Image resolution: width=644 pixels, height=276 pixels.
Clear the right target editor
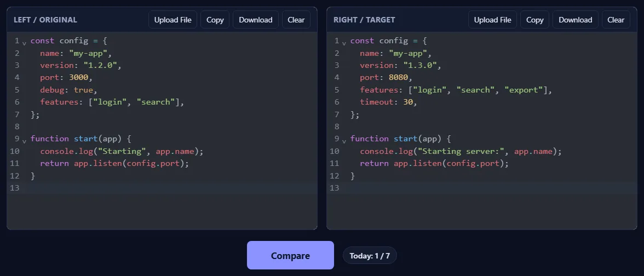[616, 20]
